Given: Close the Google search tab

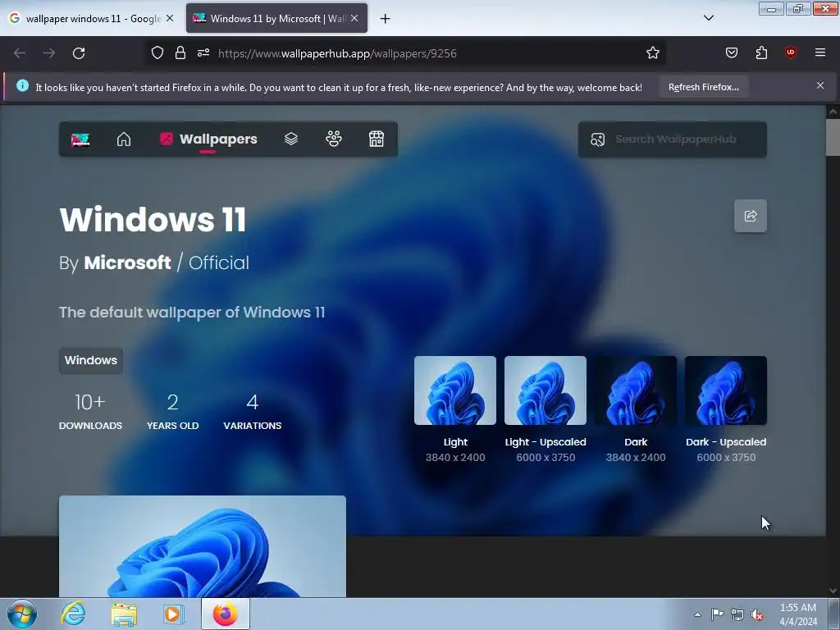Looking at the screenshot, I should pos(170,19).
